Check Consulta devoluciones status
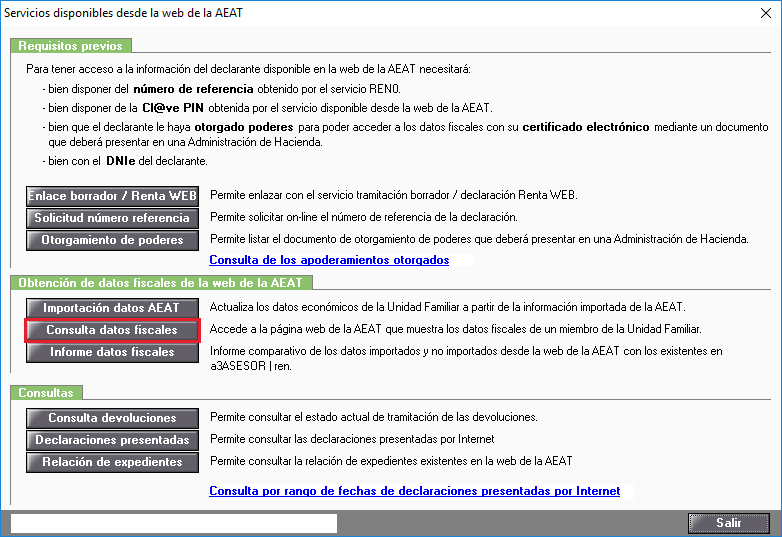 point(112,418)
